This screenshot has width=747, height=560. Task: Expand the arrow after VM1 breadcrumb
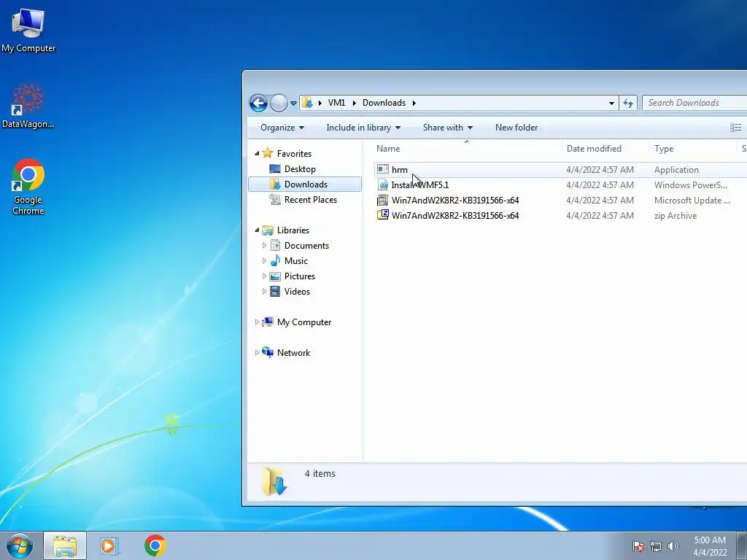point(354,103)
